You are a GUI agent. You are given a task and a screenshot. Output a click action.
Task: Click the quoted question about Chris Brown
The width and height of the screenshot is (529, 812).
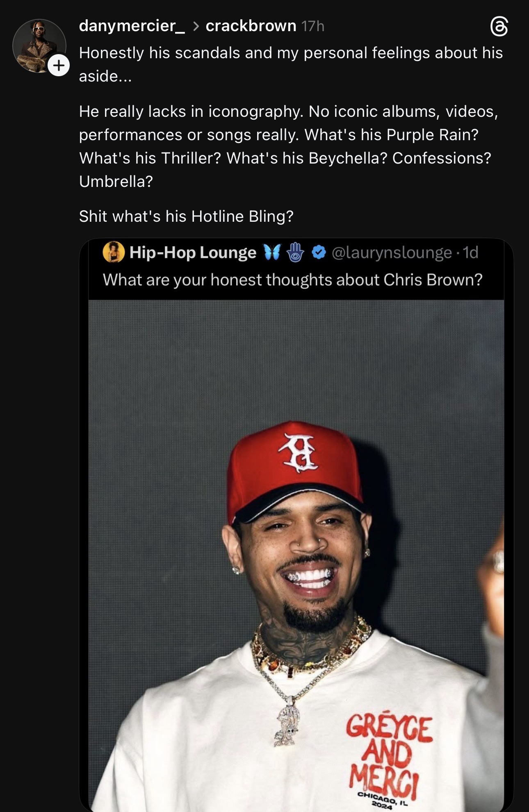(292, 280)
